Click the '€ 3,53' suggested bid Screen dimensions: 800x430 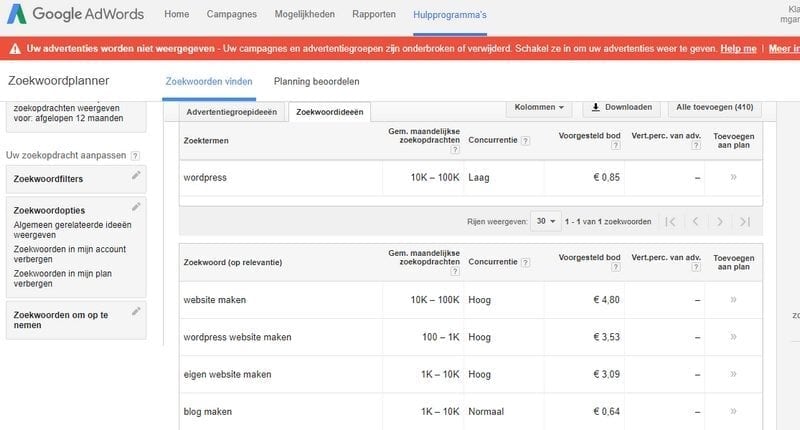pyautogui.click(x=607, y=337)
